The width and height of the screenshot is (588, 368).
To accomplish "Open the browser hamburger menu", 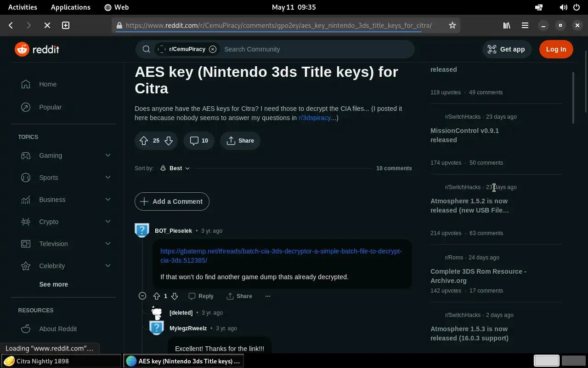I will click(x=525, y=25).
